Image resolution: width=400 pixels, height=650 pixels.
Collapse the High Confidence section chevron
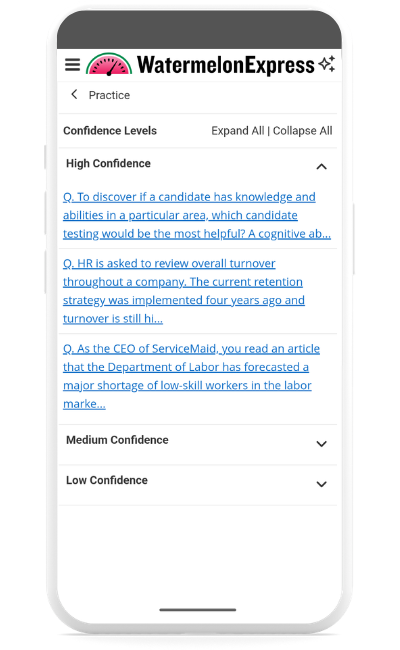[x=321, y=167]
